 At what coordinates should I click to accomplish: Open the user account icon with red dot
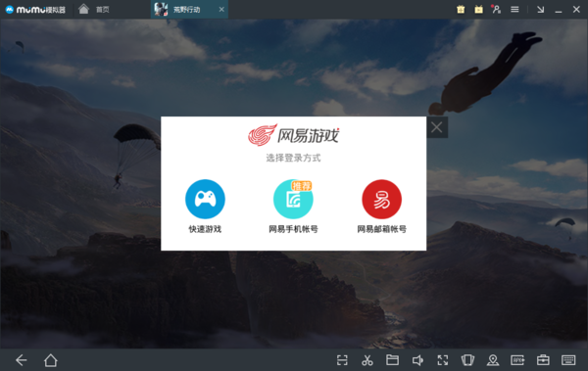(497, 10)
